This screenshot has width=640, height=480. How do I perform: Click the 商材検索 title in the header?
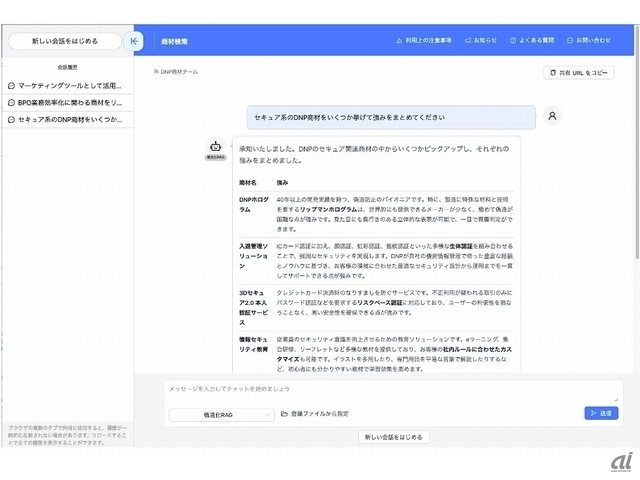[x=174, y=41]
